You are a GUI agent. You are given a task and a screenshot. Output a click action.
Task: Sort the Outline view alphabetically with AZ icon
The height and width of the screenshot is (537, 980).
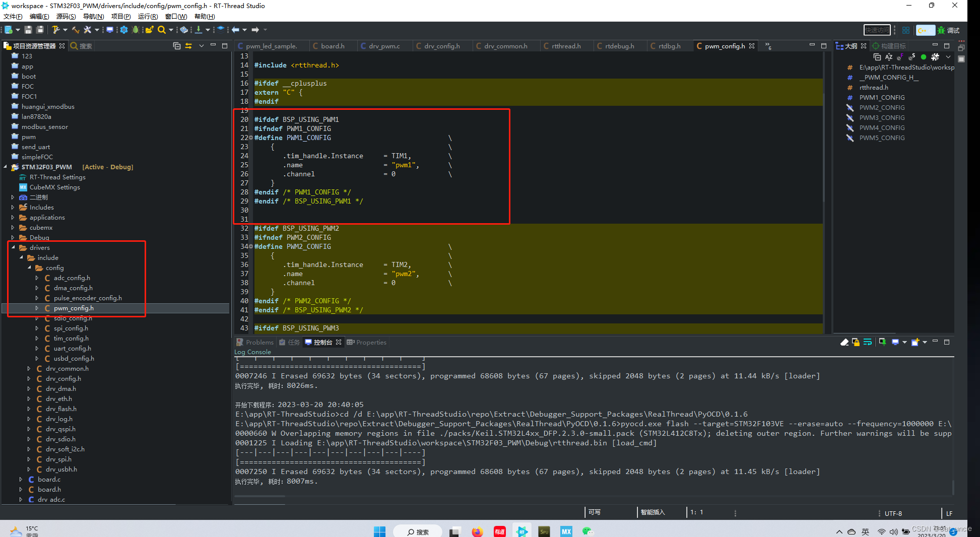click(889, 57)
